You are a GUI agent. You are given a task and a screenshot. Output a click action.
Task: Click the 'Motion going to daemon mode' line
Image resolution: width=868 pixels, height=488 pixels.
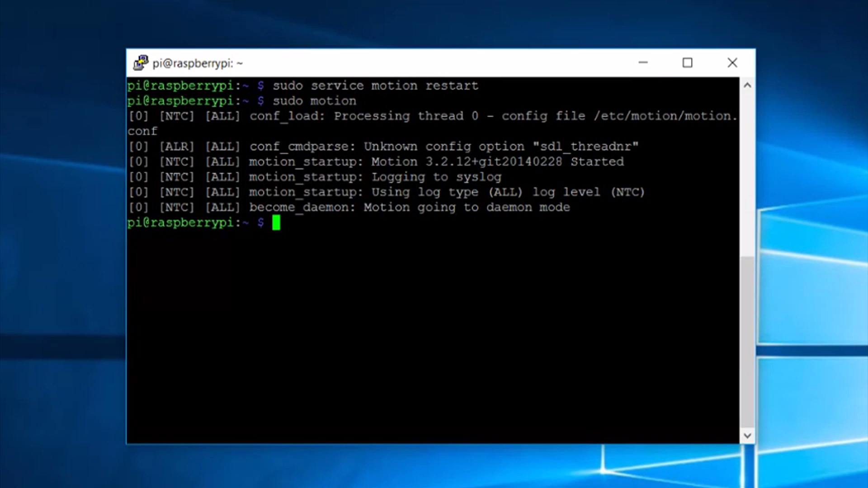[x=466, y=207]
